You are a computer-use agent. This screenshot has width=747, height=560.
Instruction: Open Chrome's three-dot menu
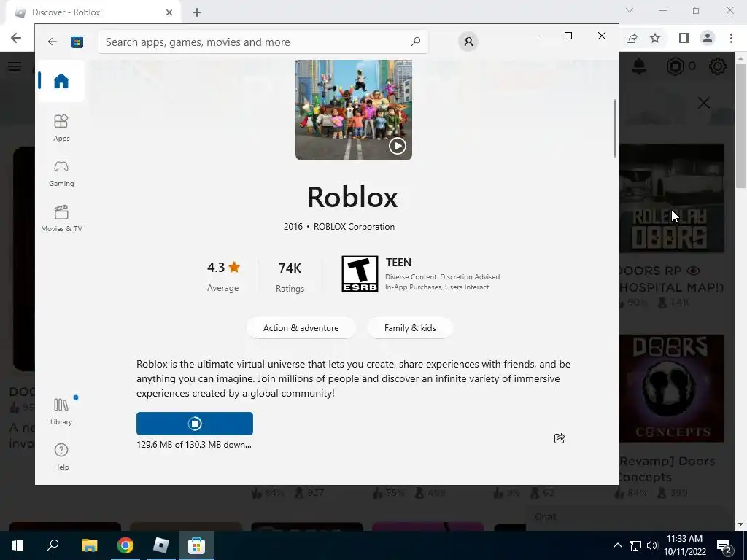(731, 38)
